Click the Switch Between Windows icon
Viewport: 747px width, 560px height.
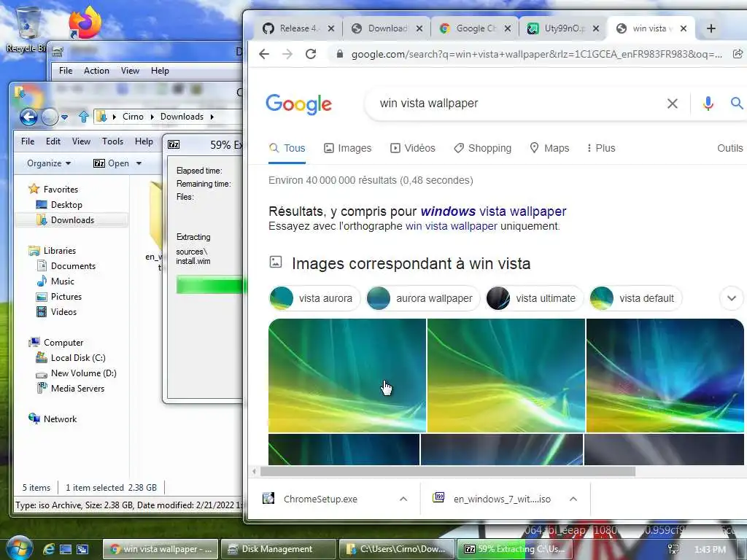82,549
